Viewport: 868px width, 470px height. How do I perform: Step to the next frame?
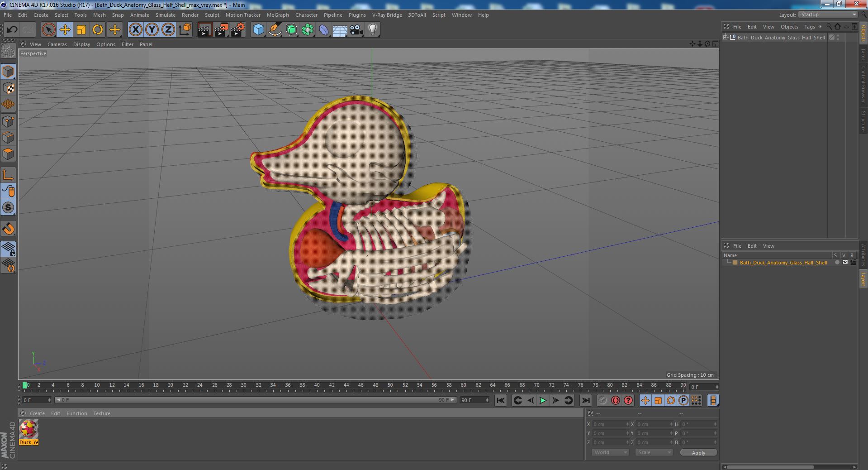[555, 400]
